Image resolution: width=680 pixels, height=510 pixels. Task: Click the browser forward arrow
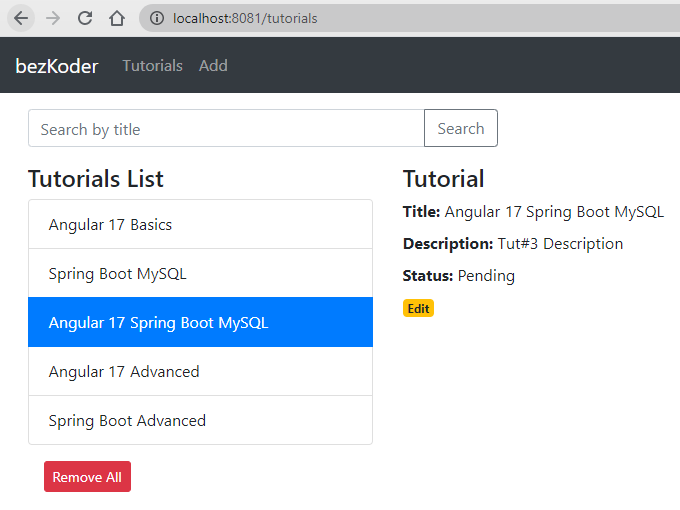53,18
